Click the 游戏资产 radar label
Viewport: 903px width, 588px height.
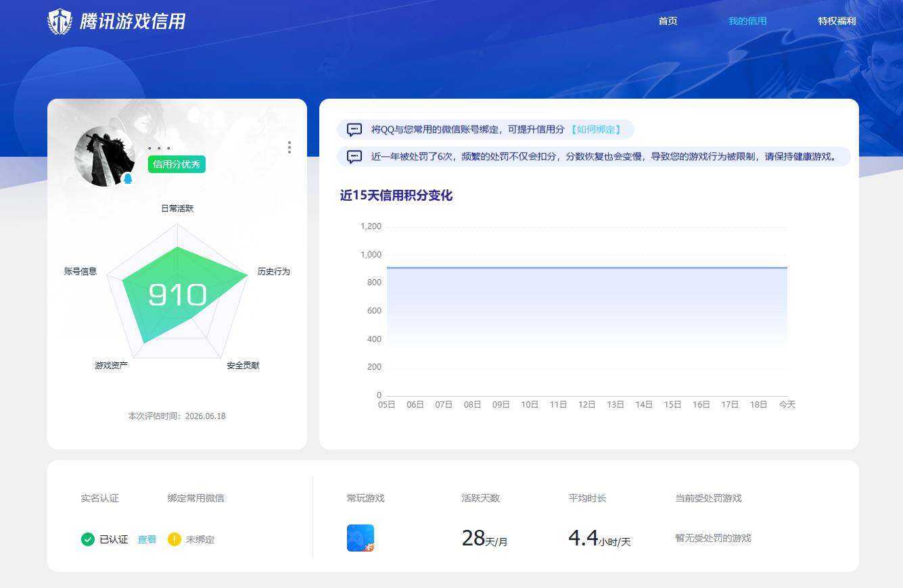tap(111, 365)
